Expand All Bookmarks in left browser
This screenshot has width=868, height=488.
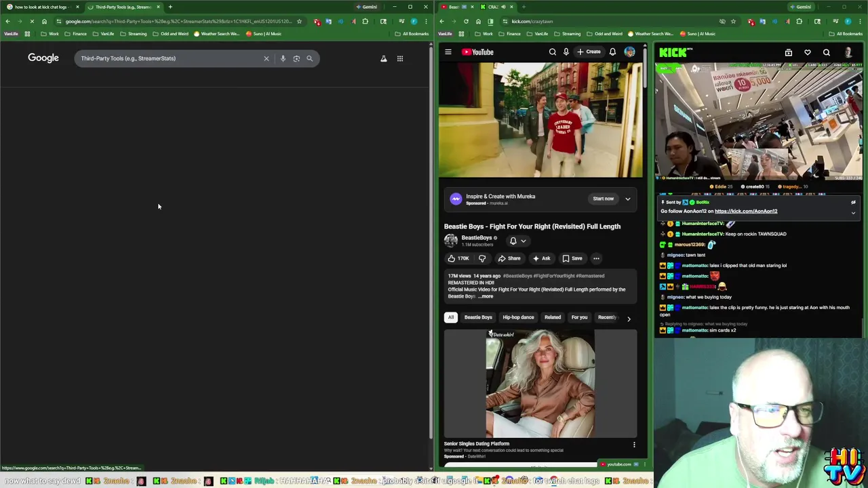(x=412, y=34)
